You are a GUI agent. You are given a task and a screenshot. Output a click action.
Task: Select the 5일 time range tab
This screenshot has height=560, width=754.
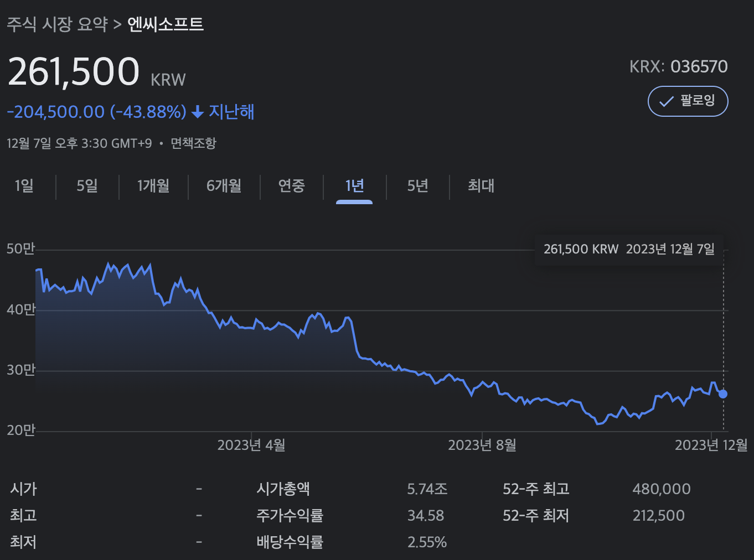pos(87,186)
